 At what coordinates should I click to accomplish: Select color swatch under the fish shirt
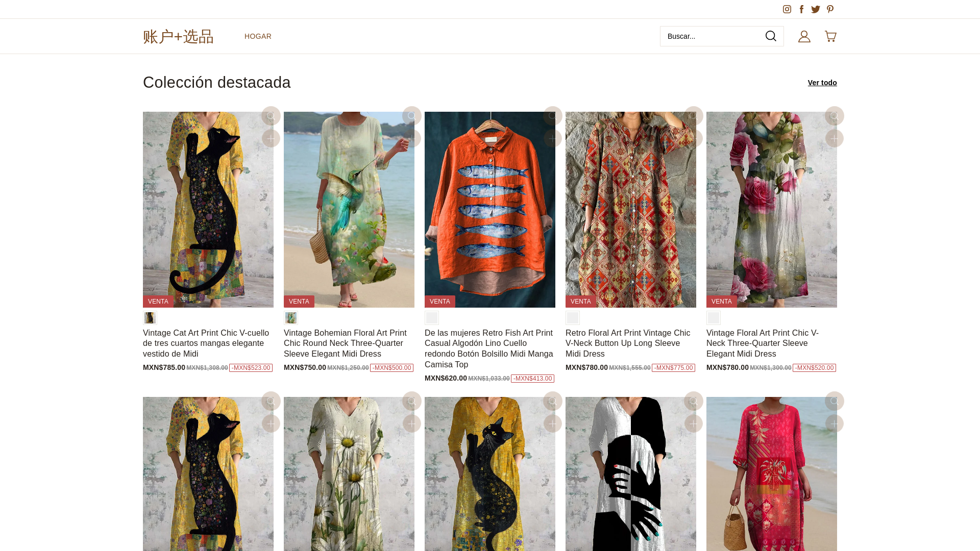432,318
